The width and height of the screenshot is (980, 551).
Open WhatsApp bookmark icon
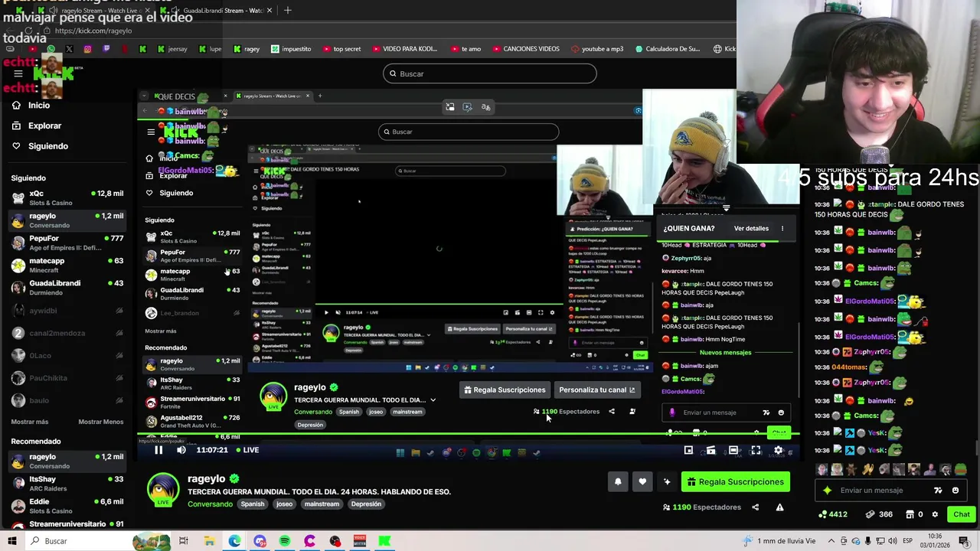point(51,49)
